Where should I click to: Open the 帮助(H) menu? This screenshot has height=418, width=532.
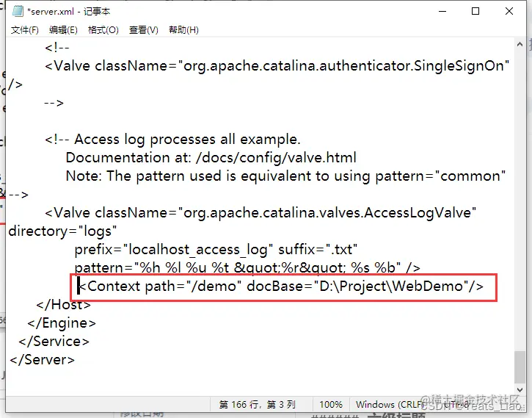point(183,30)
